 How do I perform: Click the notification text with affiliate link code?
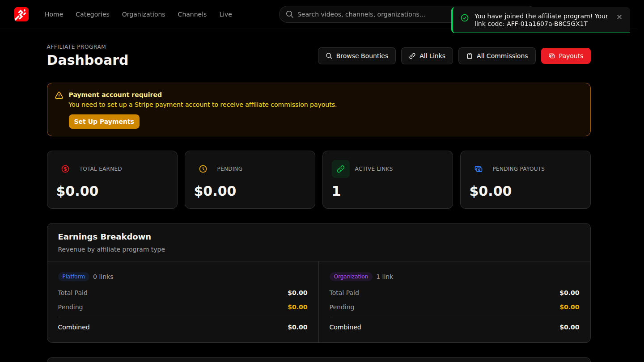pyautogui.click(x=541, y=20)
